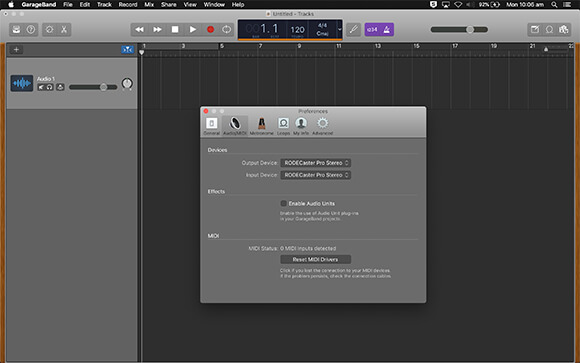Enable Audio Units checkbox
Image resolution: width=580 pixels, height=363 pixels.
[284, 204]
